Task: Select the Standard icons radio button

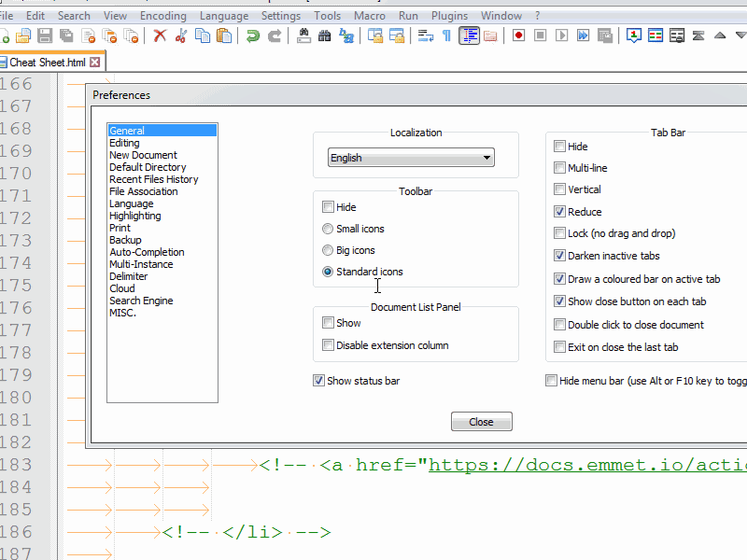Action: click(328, 272)
